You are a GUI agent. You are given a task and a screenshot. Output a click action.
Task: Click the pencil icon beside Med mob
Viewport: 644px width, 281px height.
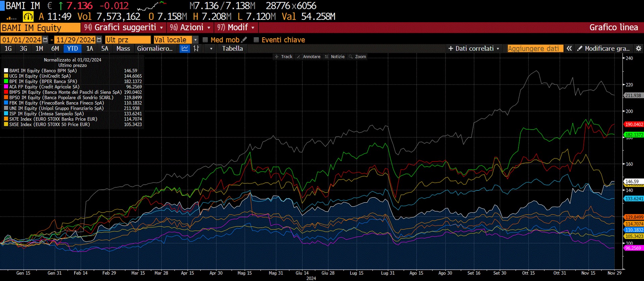[x=244, y=40]
